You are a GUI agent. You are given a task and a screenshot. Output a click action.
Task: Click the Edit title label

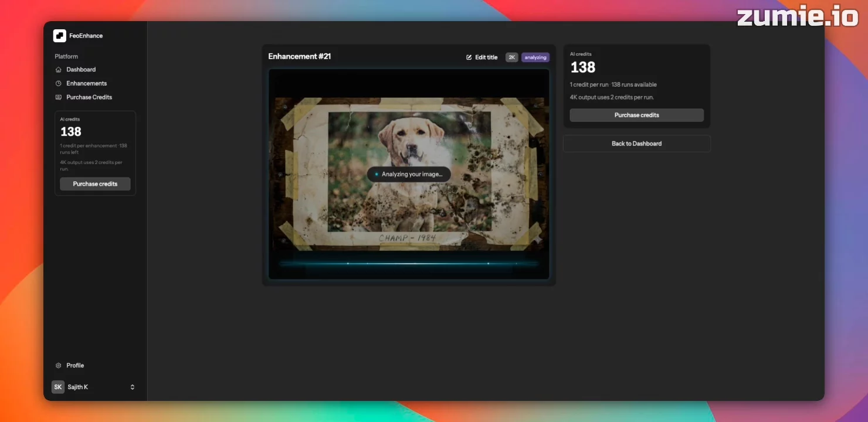pyautogui.click(x=486, y=57)
